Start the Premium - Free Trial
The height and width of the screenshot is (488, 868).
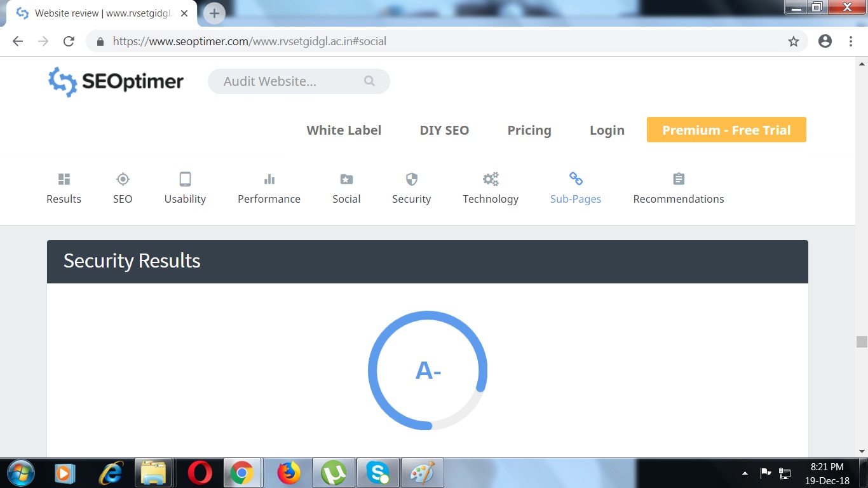(x=726, y=130)
